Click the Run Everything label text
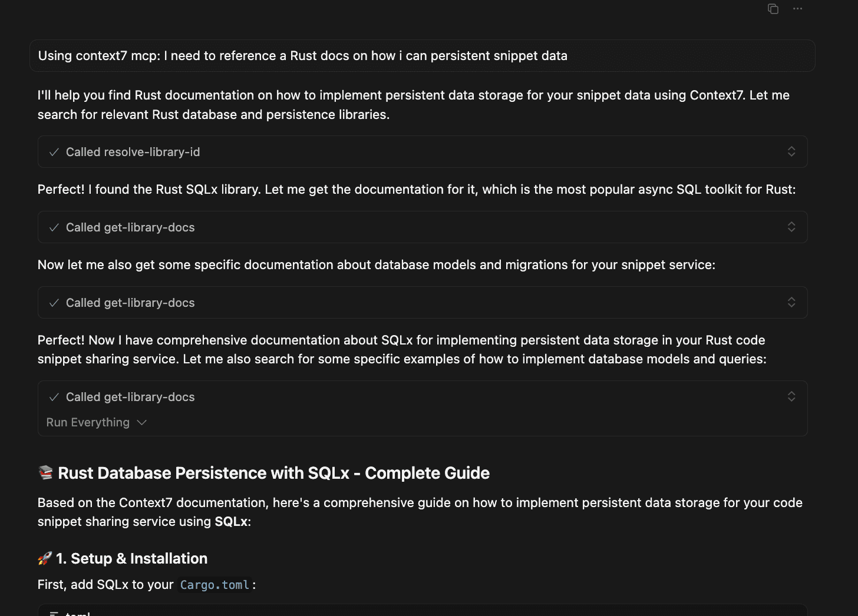 point(87,422)
